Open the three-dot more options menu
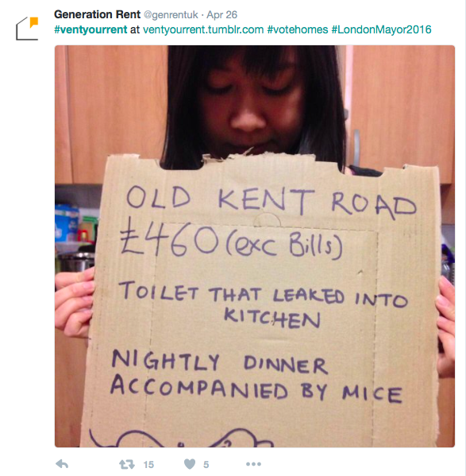Viewport: 466px width, 476px height. pyautogui.click(x=253, y=464)
